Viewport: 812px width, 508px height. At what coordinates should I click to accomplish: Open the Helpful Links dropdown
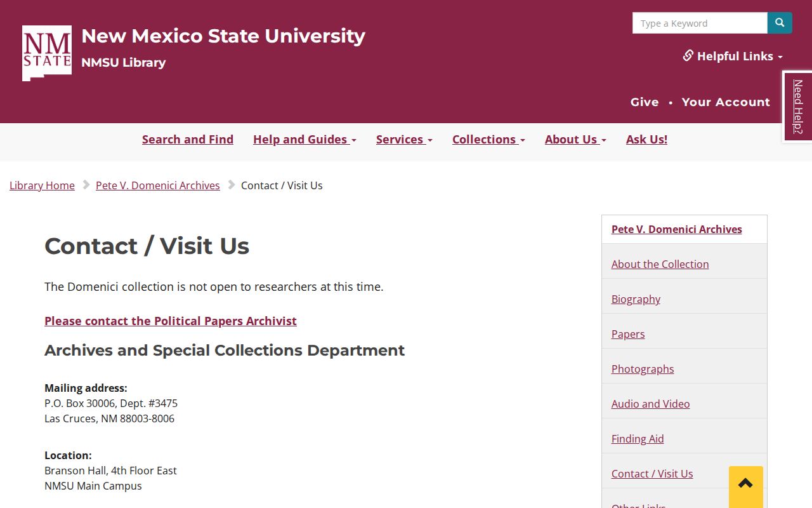733,56
